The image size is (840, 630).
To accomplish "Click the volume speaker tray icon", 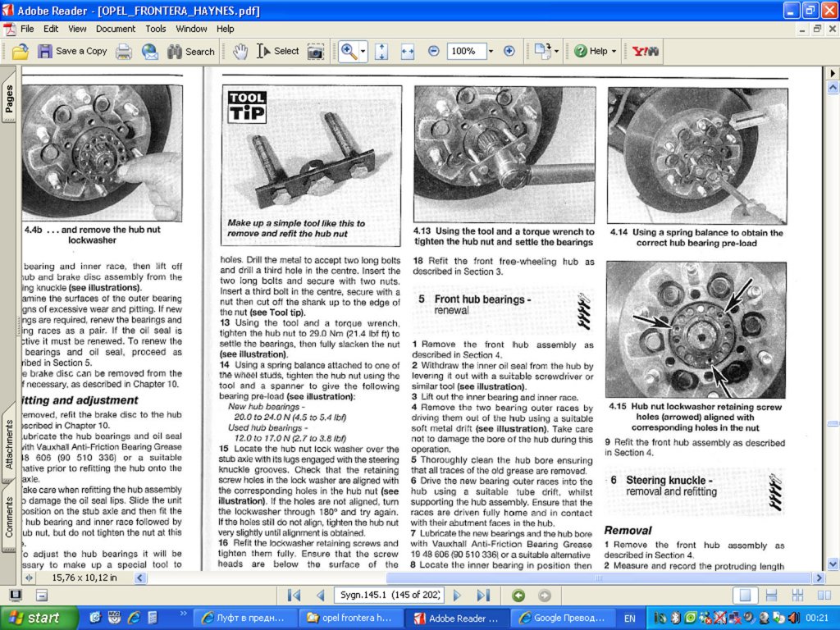I will [794, 618].
